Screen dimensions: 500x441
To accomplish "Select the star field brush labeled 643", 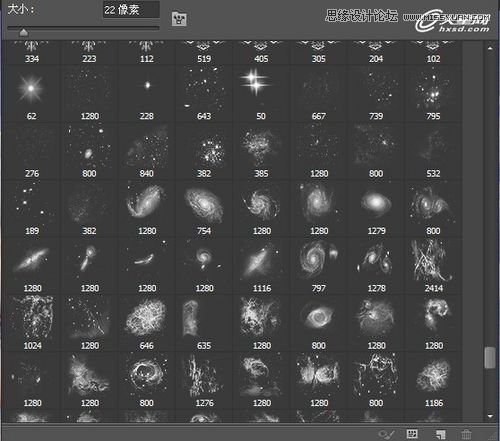I will 204,94.
